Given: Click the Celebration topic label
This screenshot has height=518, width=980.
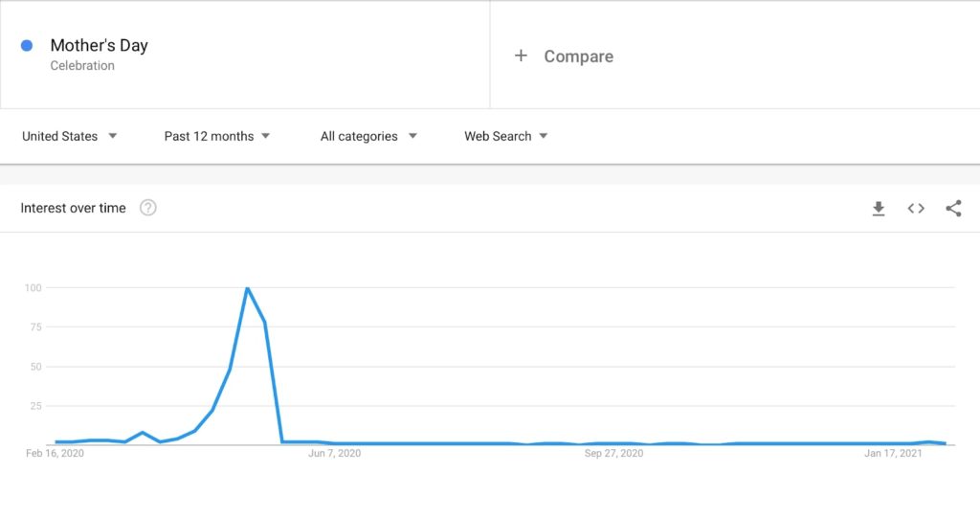Looking at the screenshot, I should [x=82, y=66].
